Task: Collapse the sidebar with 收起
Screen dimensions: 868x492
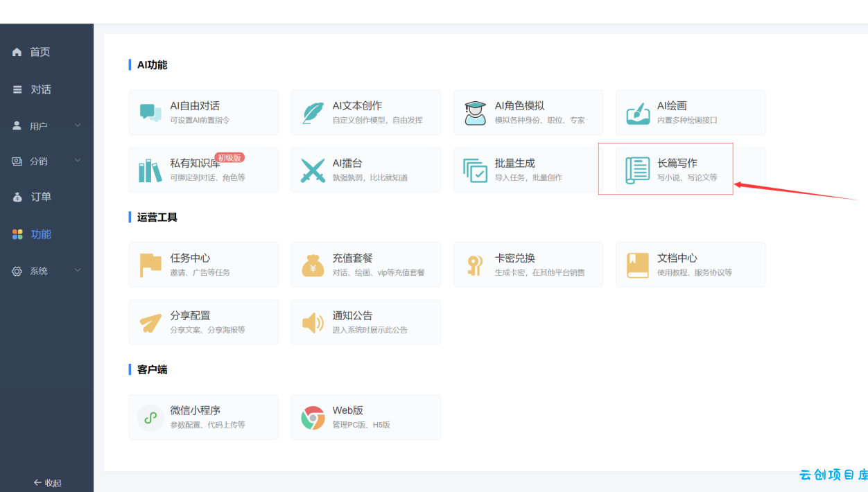Action: [47, 483]
